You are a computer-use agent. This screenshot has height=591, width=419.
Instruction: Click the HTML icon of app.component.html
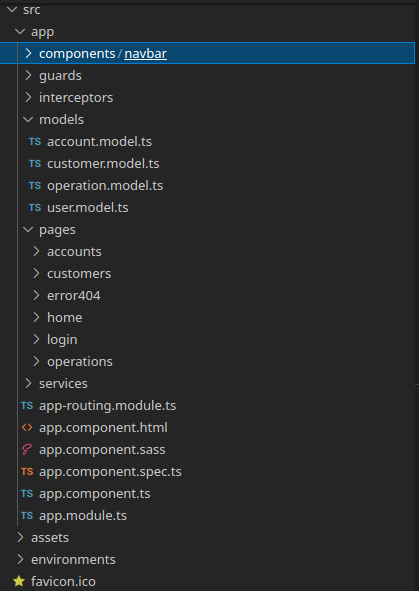pyautogui.click(x=27, y=427)
